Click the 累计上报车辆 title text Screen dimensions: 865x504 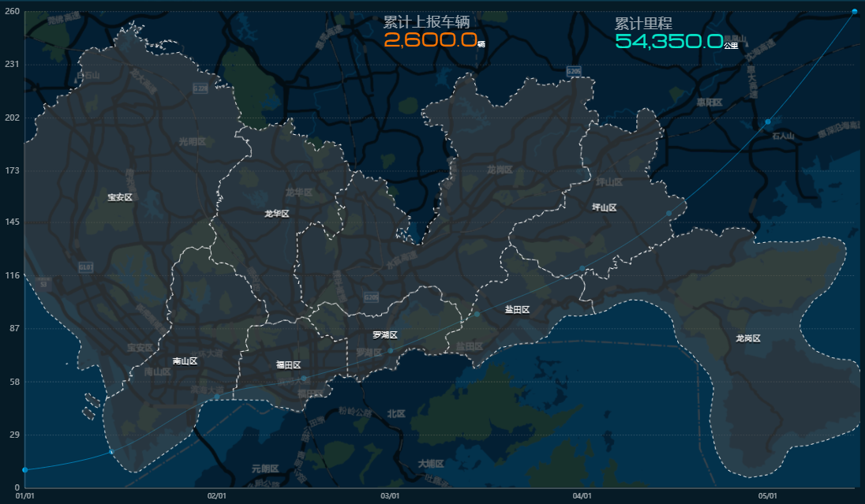click(x=426, y=22)
